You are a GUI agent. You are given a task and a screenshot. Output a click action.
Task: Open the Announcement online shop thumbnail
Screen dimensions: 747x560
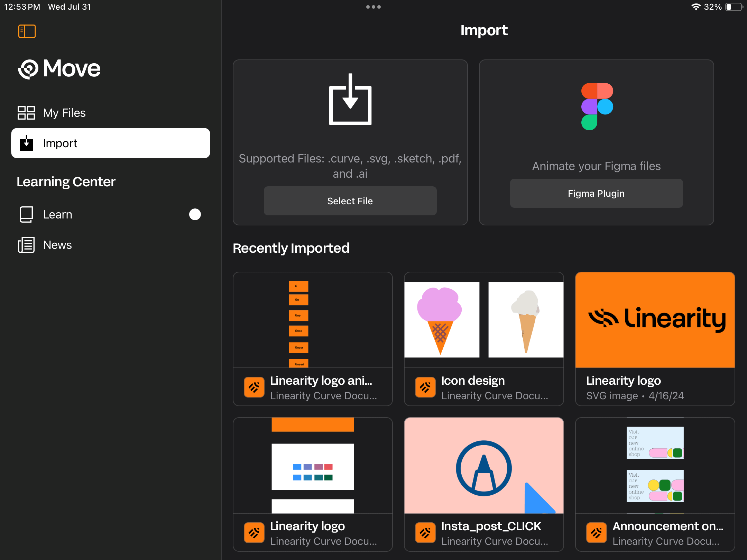(655, 466)
